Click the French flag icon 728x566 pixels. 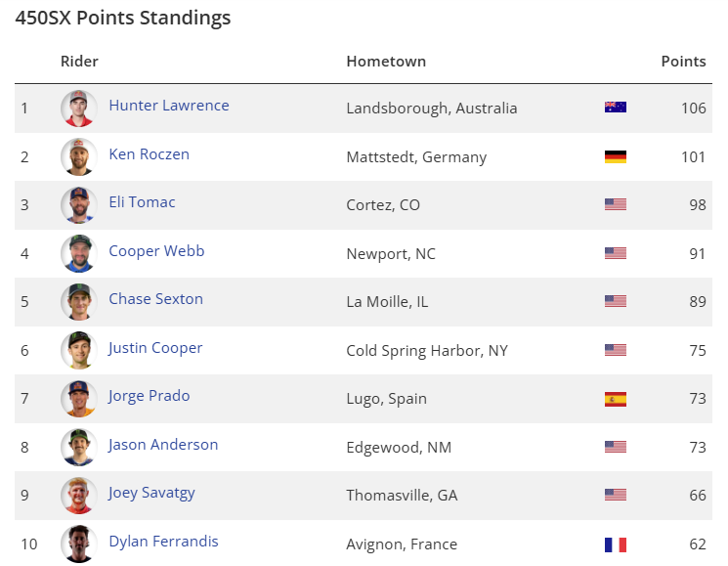(615, 544)
